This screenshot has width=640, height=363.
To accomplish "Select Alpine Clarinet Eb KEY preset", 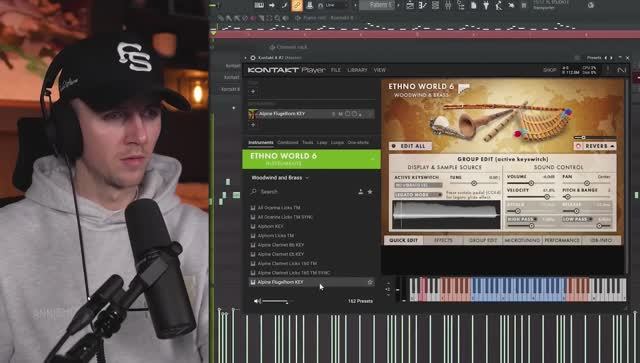I will pyautogui.click(x=311, y=254).
